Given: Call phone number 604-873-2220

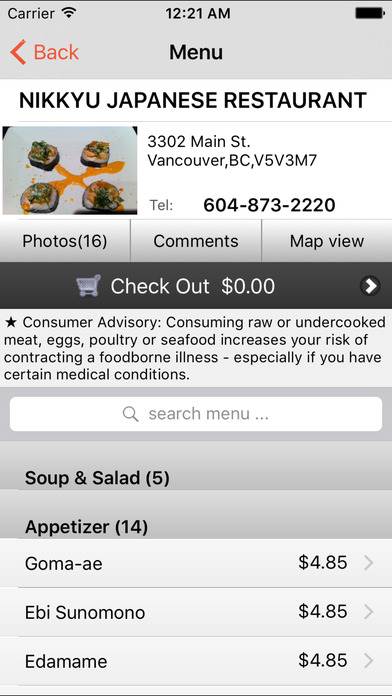Looking at the screenshot, I should [x=269, y=205].
